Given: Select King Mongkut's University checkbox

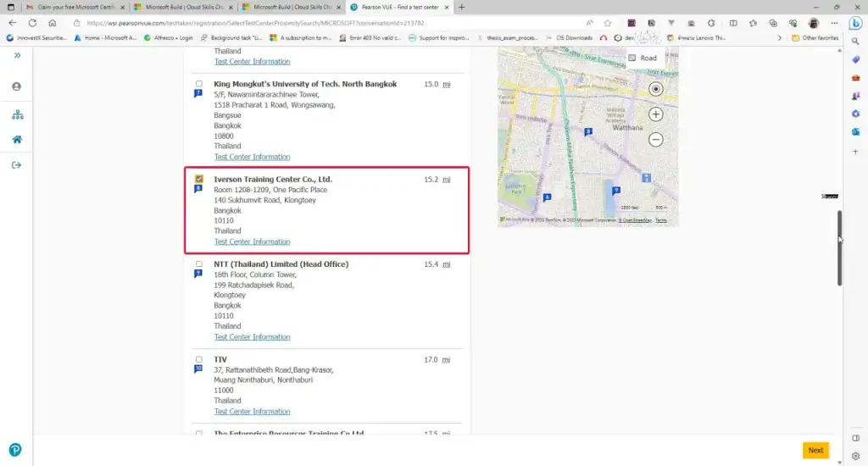Looking at the screenshot, I should [198, 84].
